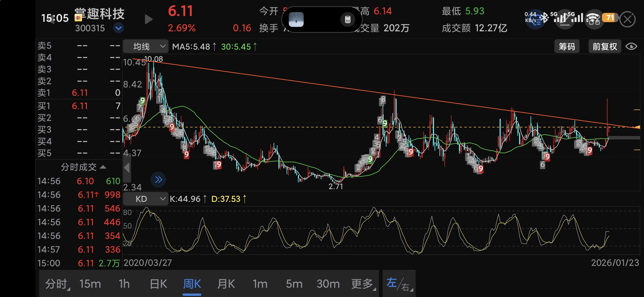Click the calculator icon in the pill overlay
This screenshot has height=297, width=644.
[348, 19]
